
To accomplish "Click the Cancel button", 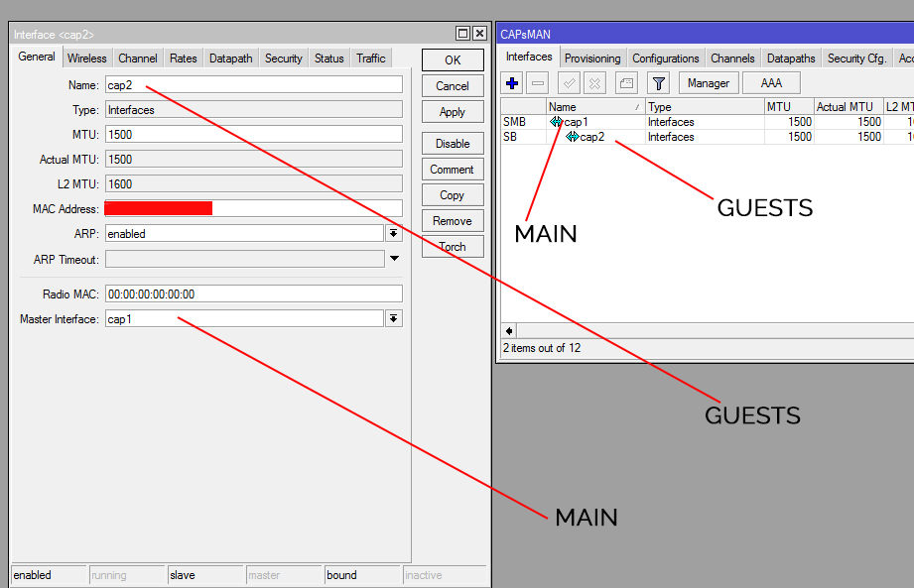I will (453, 86).
